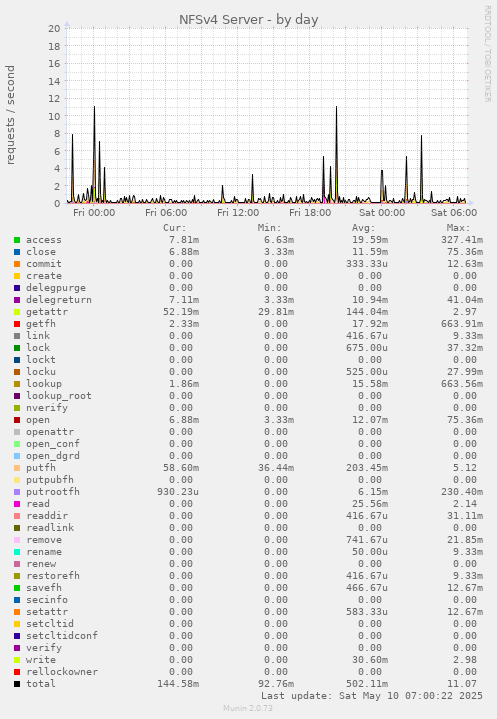Click the Fri 00:00 time label

pyautogui.click(x=94, y=213)
